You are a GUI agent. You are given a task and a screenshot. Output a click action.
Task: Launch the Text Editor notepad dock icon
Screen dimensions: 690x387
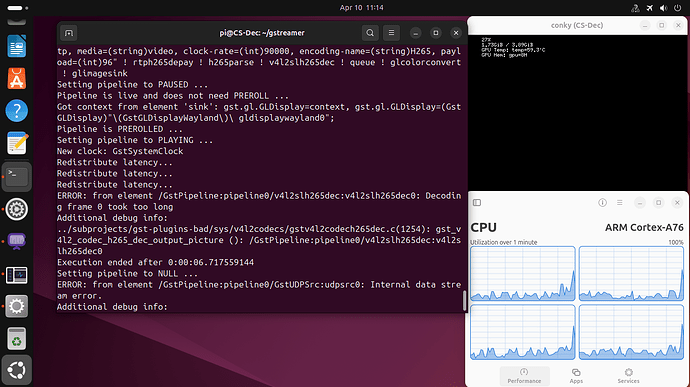tap(17, 143)
